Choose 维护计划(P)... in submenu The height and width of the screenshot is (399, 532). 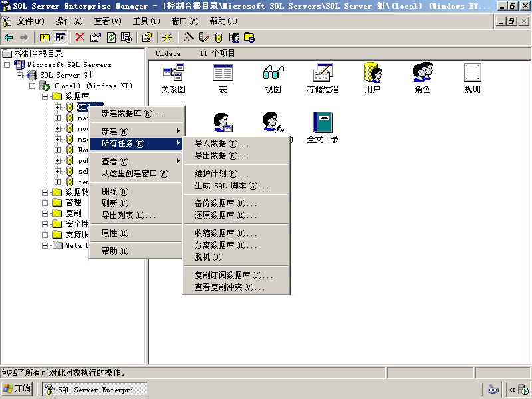(236, 174)
